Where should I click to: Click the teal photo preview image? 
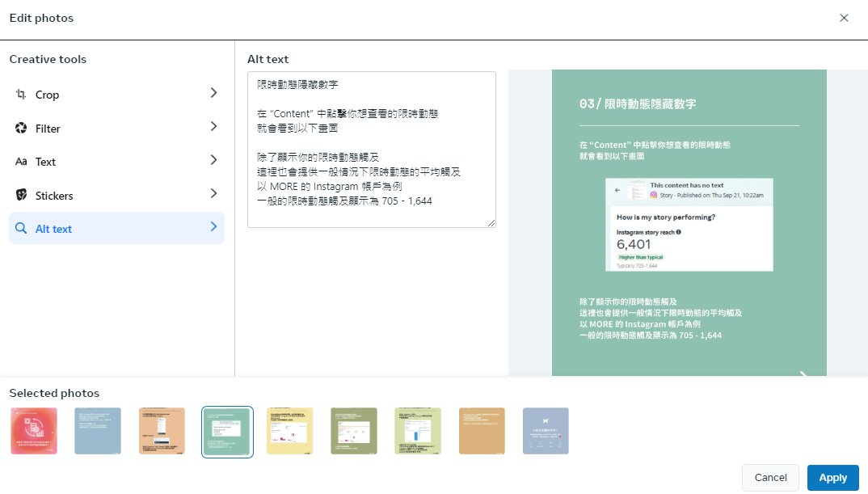click(689, 222)
